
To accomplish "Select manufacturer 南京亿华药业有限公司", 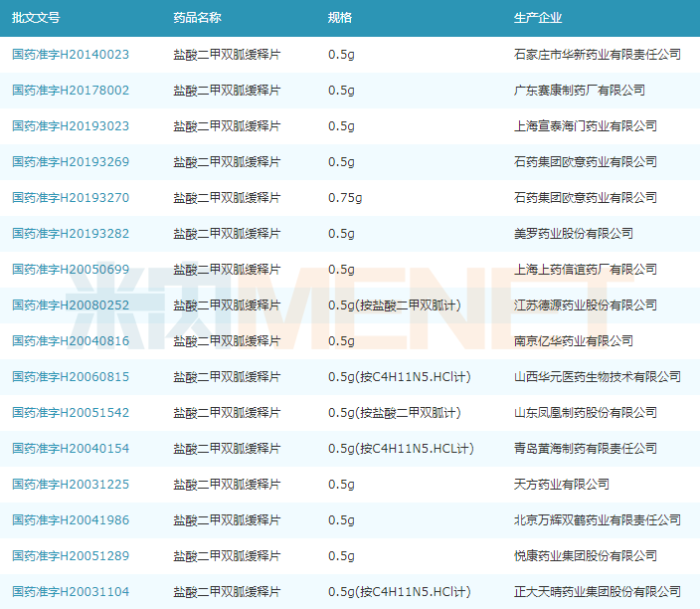I will coord(574,341).
